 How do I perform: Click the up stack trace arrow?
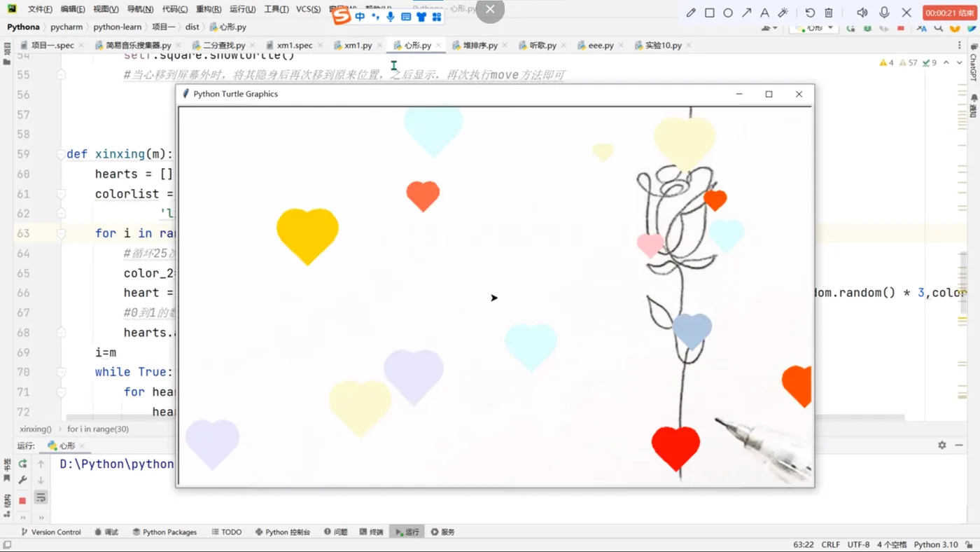click(x=41, y=464)
